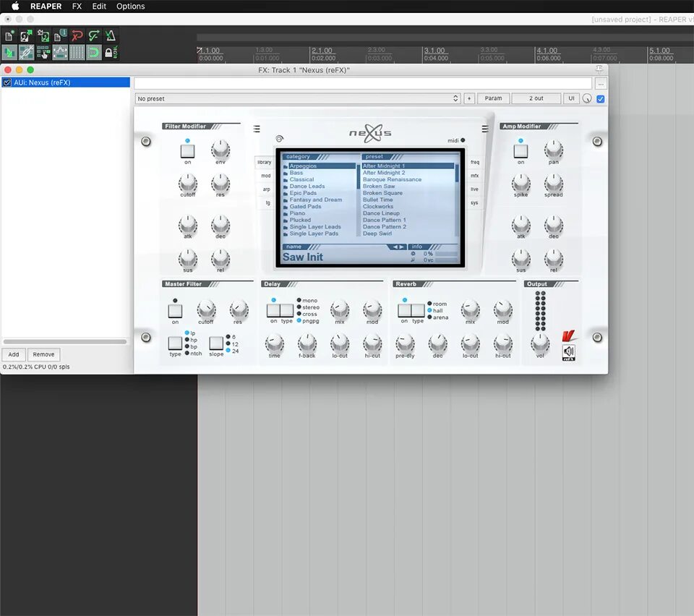Open the Epic Pads category folder
Image resolution: width=694 pixels, height=616 pixels.
click(319, 193)
